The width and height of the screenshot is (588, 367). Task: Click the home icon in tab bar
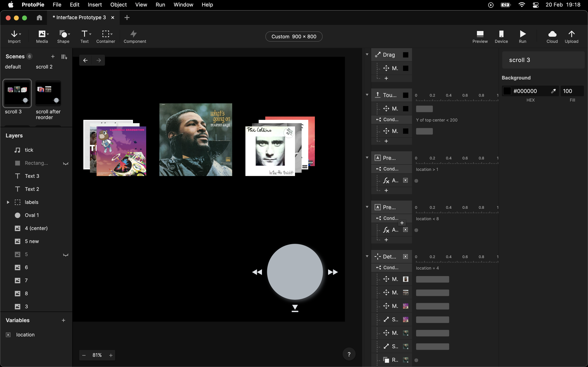(39, 18)
